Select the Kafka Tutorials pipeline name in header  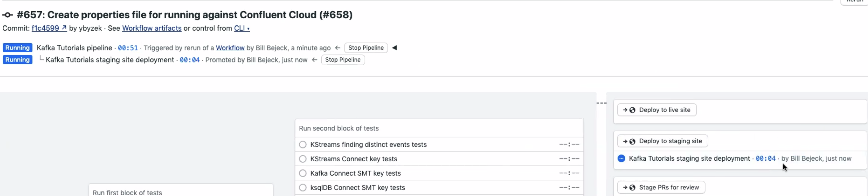pyautogui.click(x=74, y=48)
